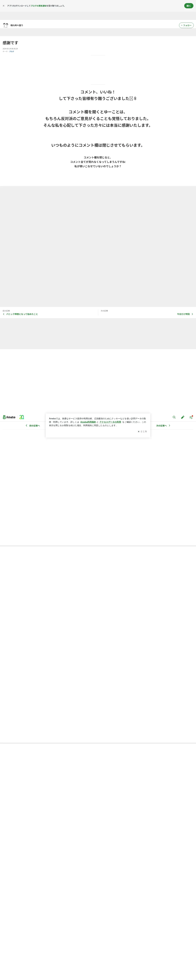Go to next article 今日だけ特別
Viewport: 196px width, 980px height.
click(183, 314)
